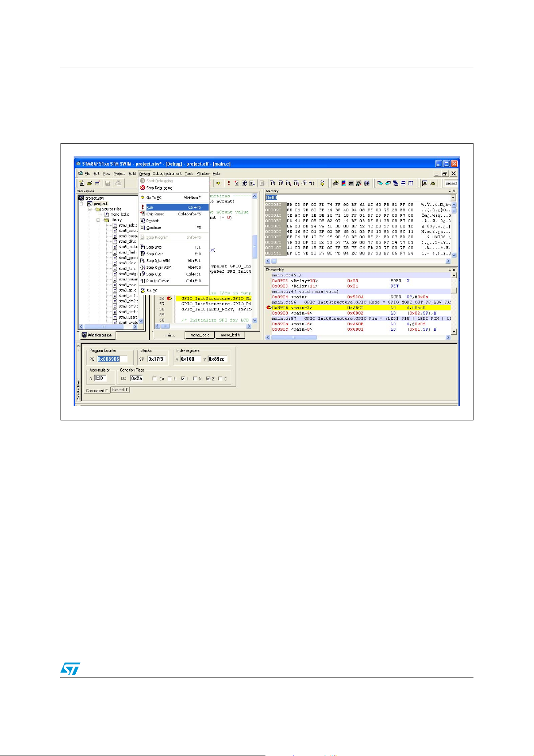The image size is (534, 756).
Task: Click the Workspace tab at panel bottom
Action: [x=97, y=335]
